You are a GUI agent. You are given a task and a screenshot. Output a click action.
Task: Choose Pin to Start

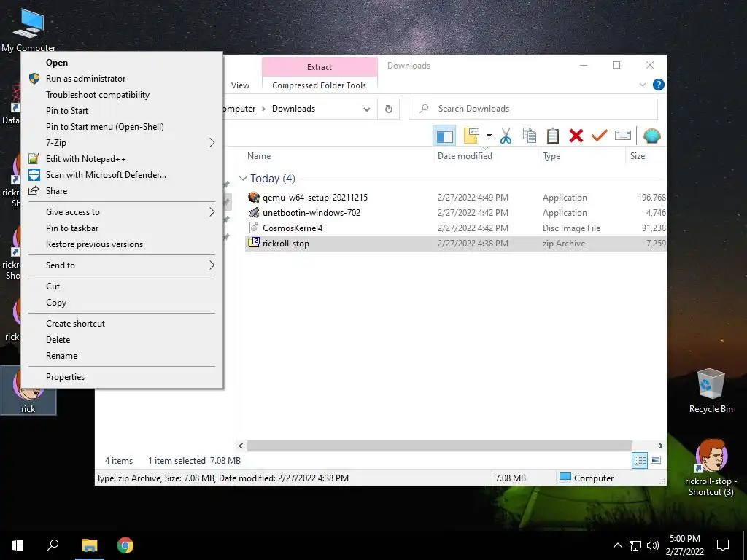pos(122,111)
